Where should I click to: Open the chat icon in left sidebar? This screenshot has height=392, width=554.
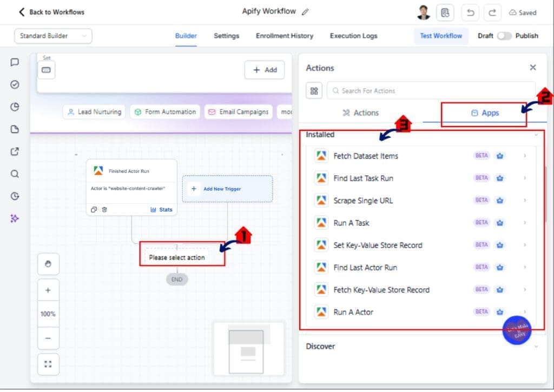coord(15,63)
